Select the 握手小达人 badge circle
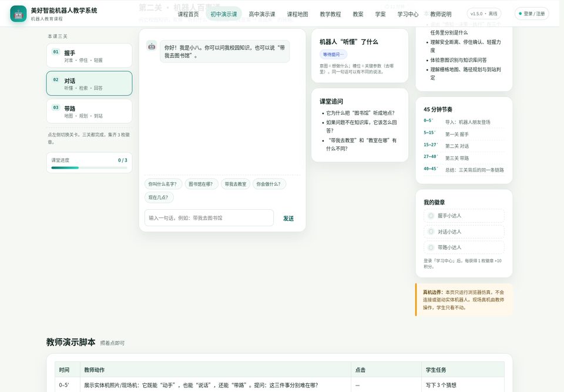 [431, 216]
